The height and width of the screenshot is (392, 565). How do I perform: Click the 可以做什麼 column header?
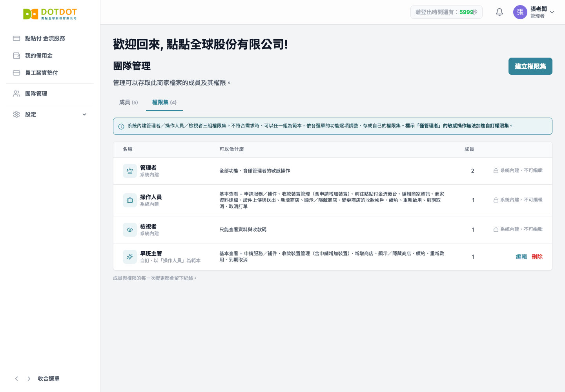231,149
